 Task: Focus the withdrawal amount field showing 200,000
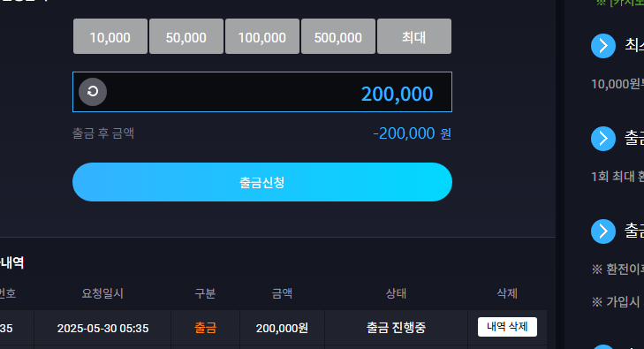(262, 92)
